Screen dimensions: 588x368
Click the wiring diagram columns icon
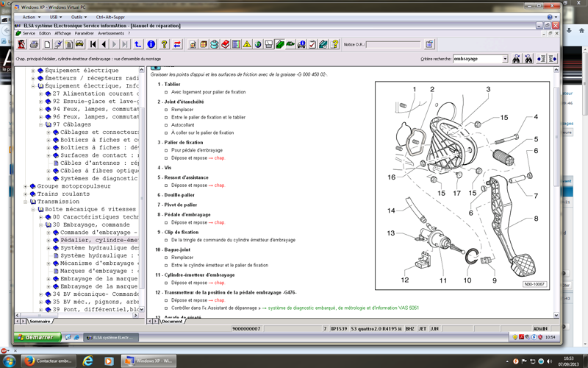point(236,44)
